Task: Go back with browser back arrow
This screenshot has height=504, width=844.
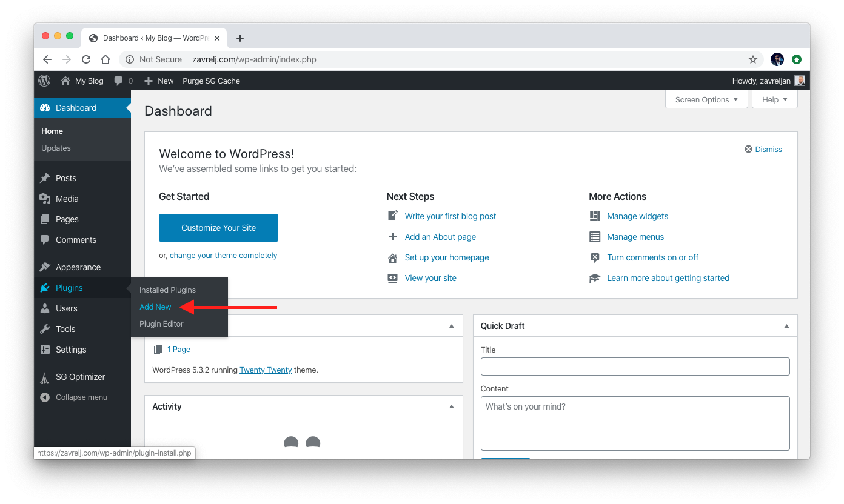Action: point(47,59)
